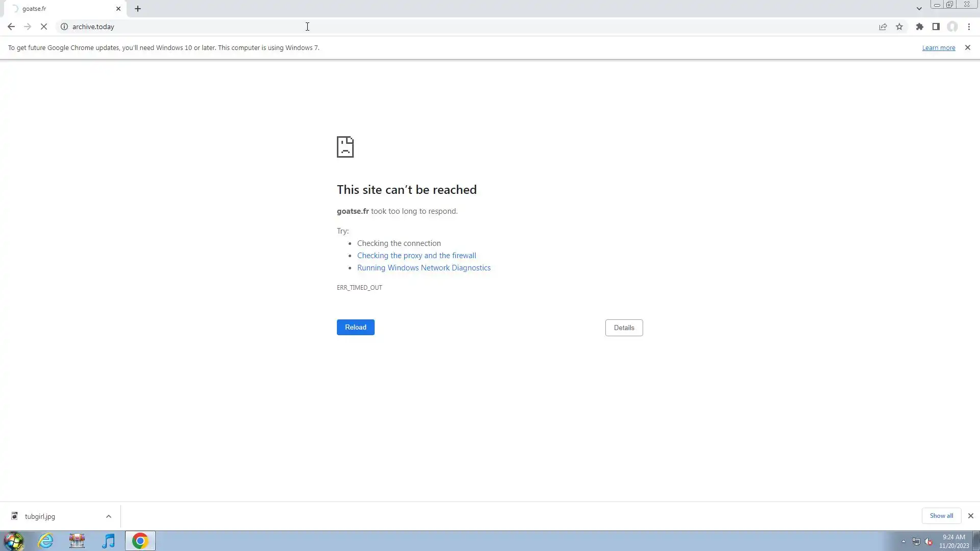Open the Extensions puzzle icon

(x=919, y=27)
